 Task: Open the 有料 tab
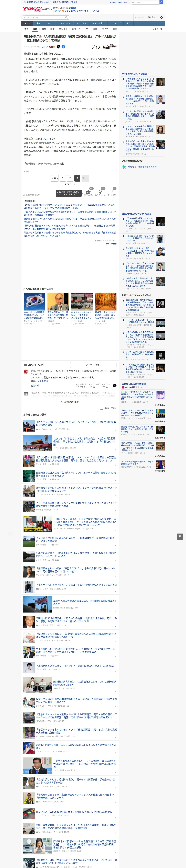click(128, 23)
